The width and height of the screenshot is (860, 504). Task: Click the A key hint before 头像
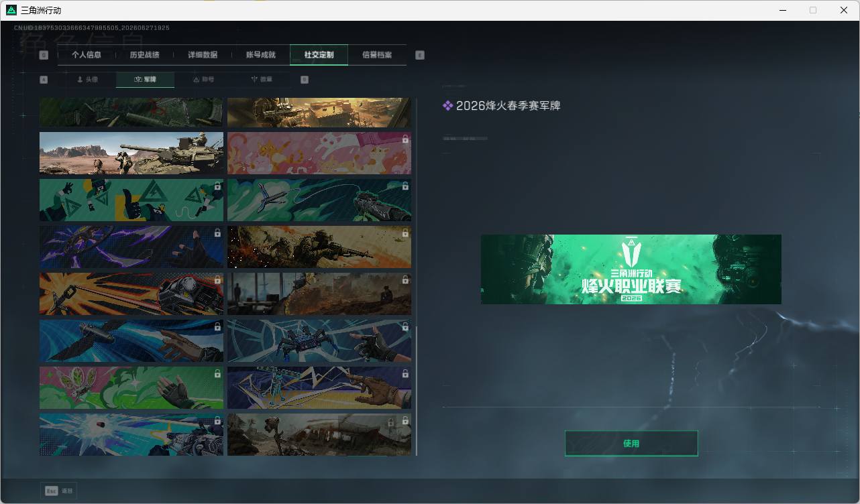[44, 79]
